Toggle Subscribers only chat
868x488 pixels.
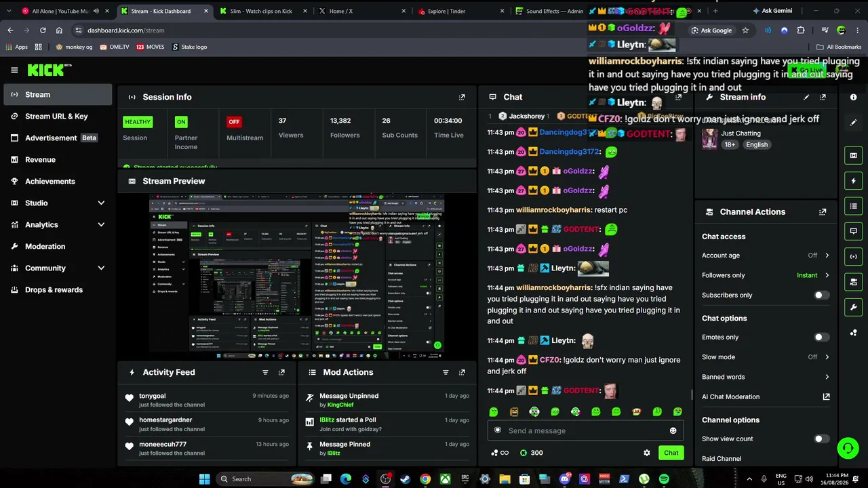pyautogui.click(x=821, y=296)
